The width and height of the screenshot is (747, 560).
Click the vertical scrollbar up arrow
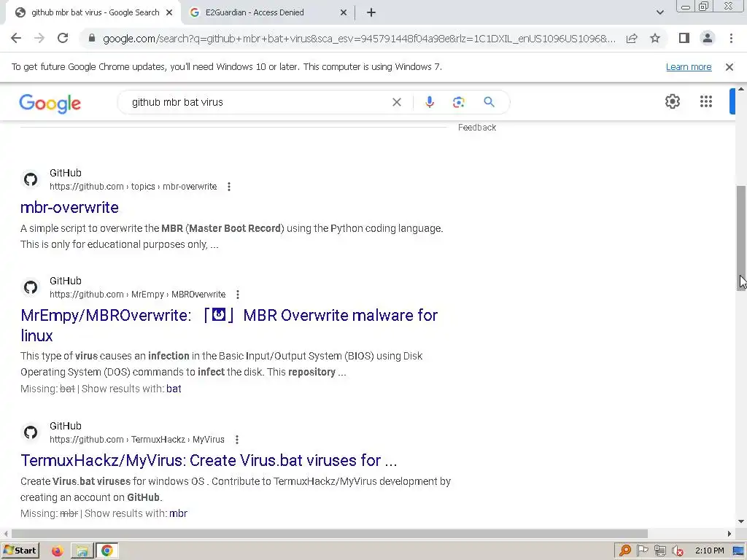coord(741,89)
